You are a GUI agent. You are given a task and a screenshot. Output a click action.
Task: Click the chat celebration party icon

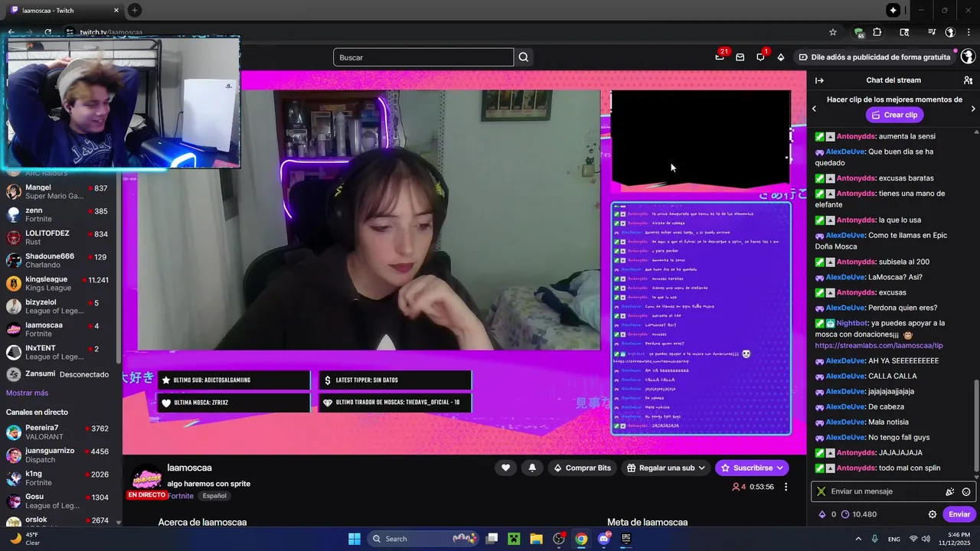950,492
